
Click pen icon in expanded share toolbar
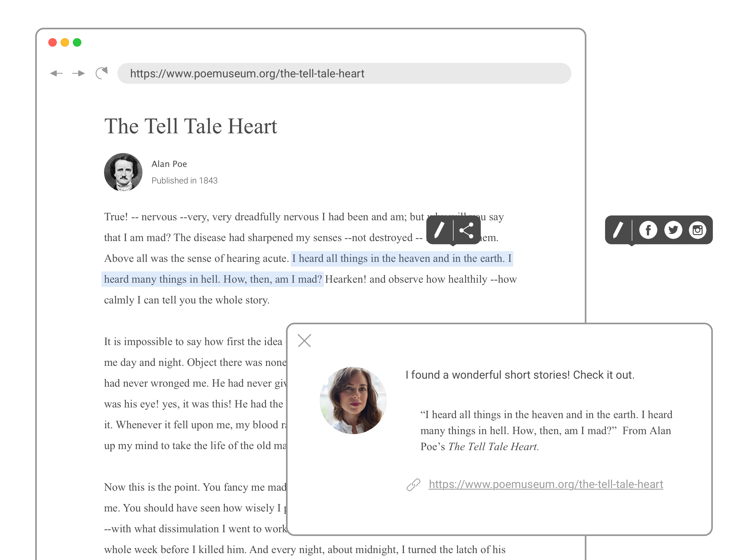click(618, 230)
